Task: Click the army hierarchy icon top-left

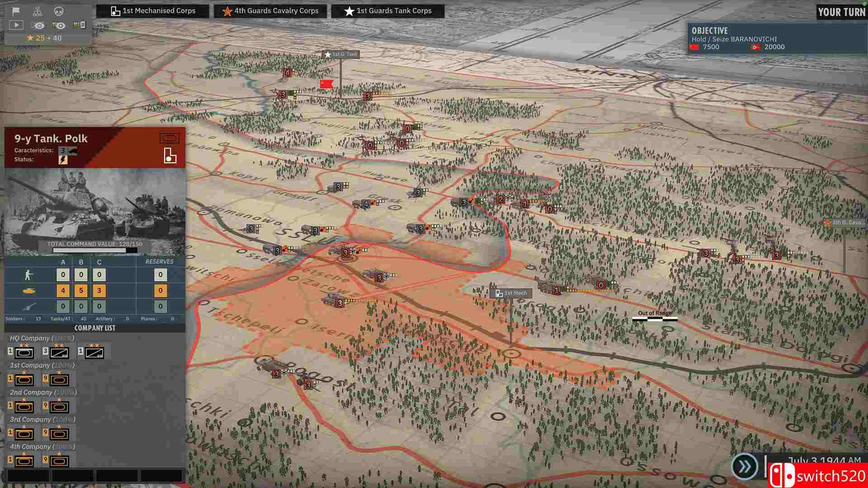Action: point(38,12)
